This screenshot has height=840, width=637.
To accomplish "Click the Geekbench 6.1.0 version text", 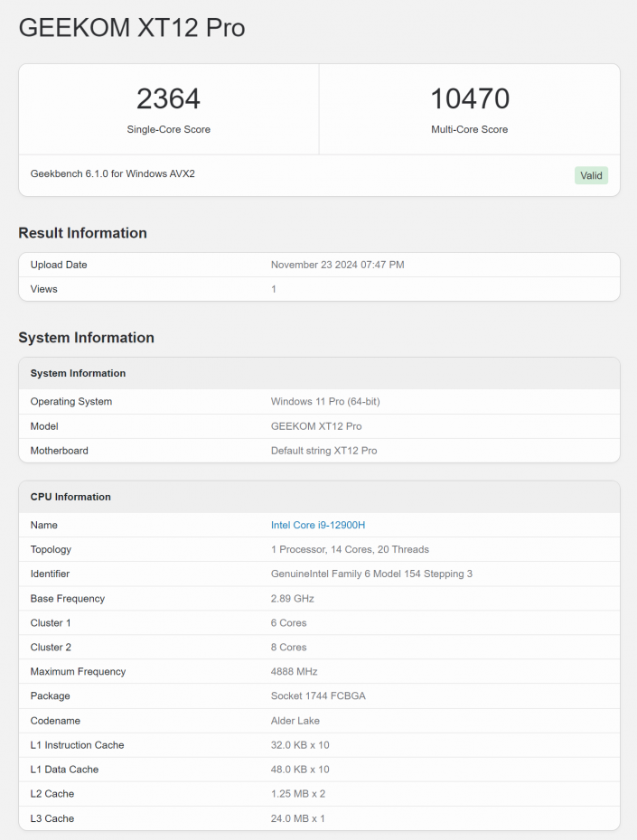I will coord(112,173).
